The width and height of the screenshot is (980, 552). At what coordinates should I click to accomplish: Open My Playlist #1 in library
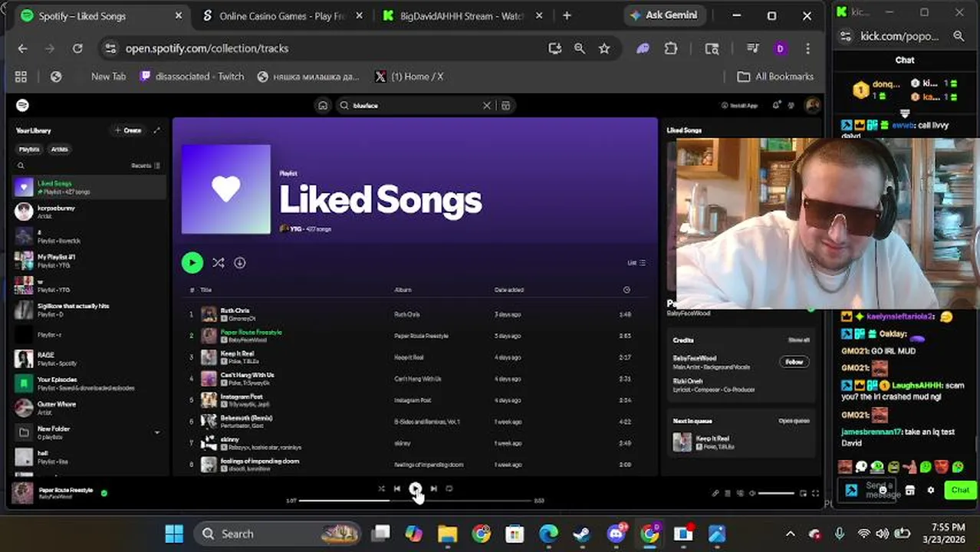89,261
